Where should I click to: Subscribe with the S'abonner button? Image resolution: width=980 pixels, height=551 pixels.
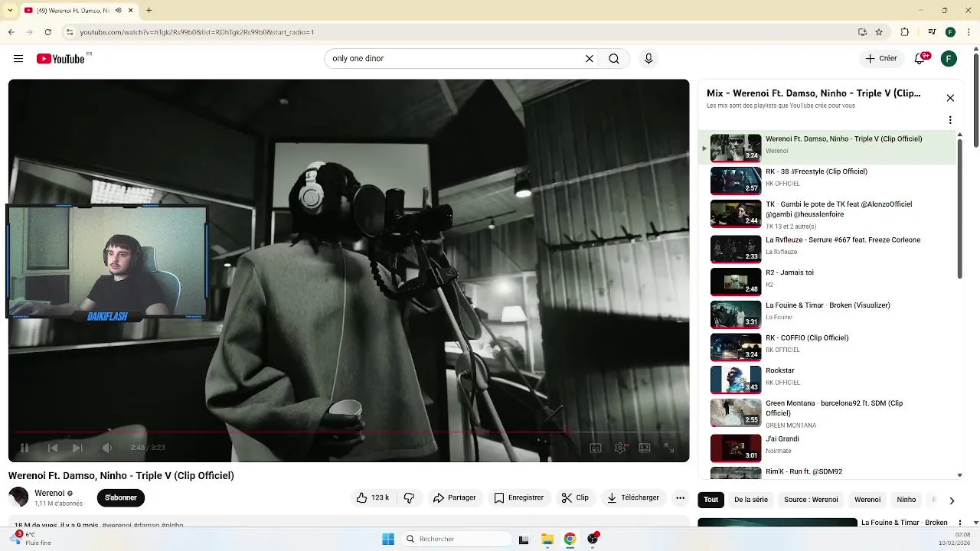[x=120, y=497]
